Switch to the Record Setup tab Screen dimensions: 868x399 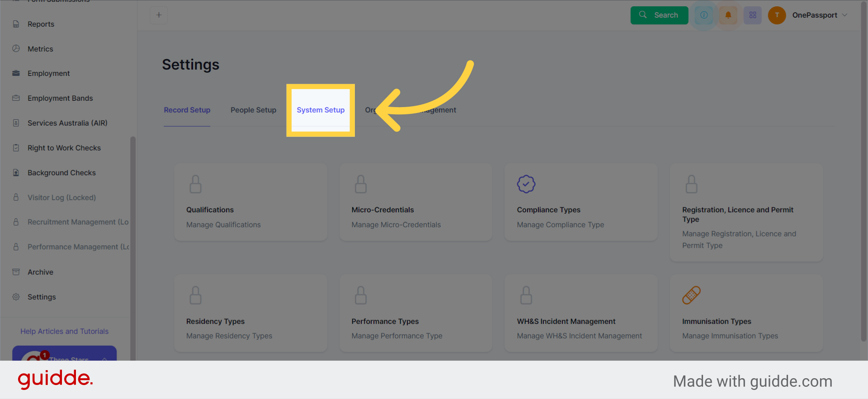click(187, 110)
